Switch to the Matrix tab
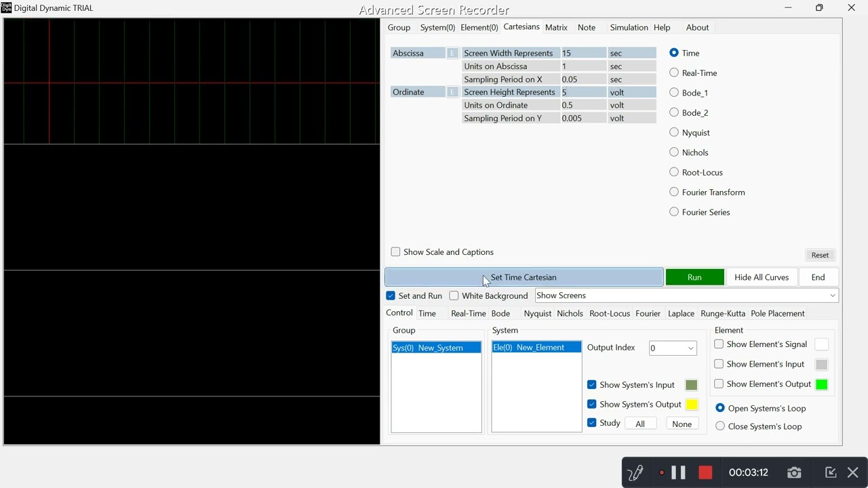The width and height of the screenshot is (868, 488). pos(556,27)
